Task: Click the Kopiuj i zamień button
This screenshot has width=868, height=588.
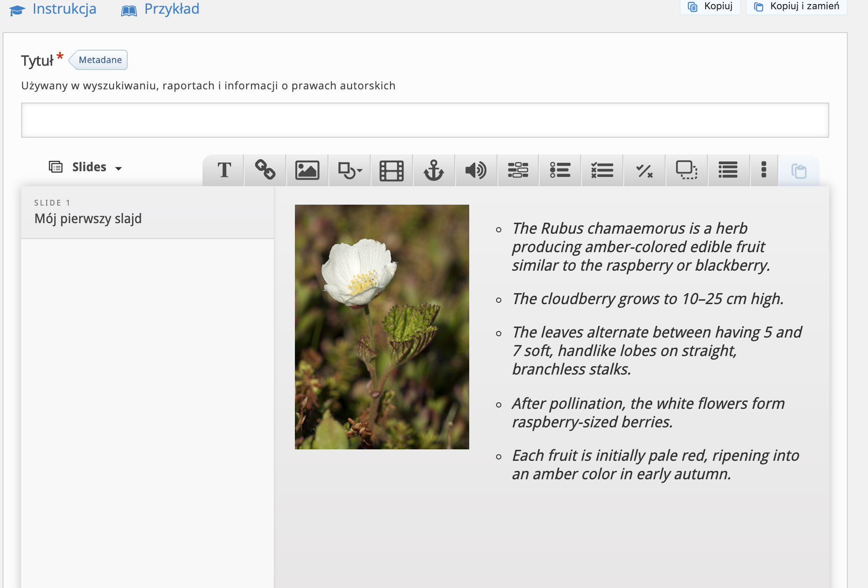Action: (x=796, y=6)
